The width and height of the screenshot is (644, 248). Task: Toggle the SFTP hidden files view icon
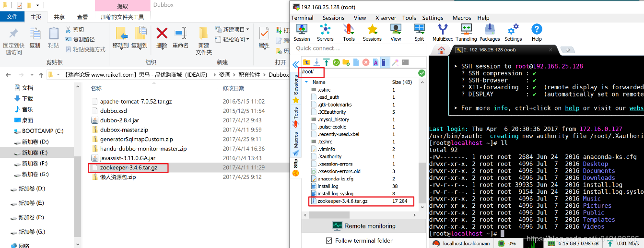tap(385, 62)
